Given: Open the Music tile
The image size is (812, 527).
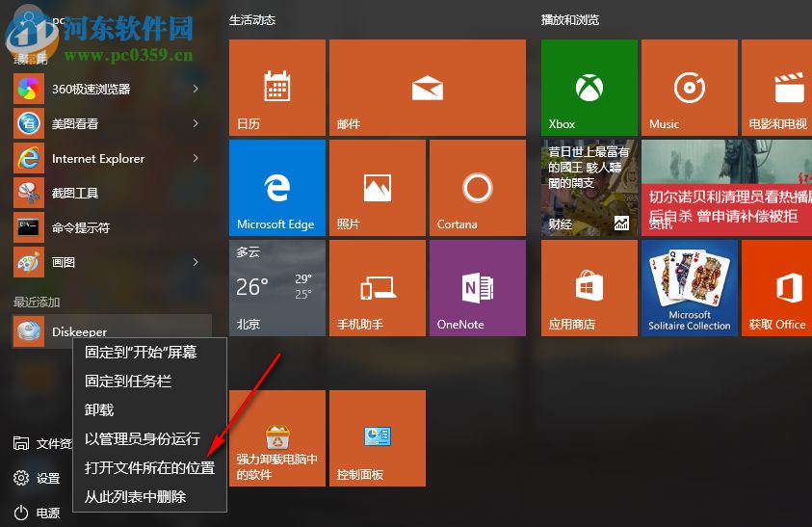Looking at the screenshot, I should (690, 88).
